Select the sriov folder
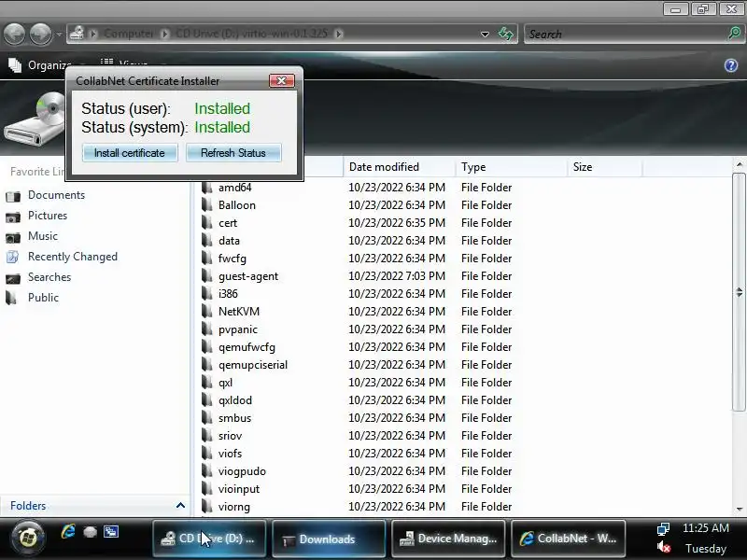This screenshot has width=747, height=560. pos(230,436)
